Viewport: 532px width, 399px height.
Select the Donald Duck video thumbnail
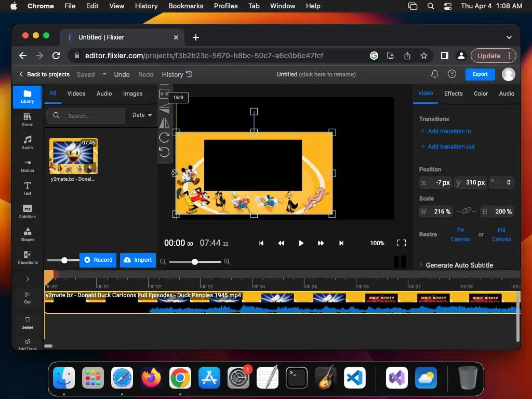pyautogui.click(x=73, y=156)
